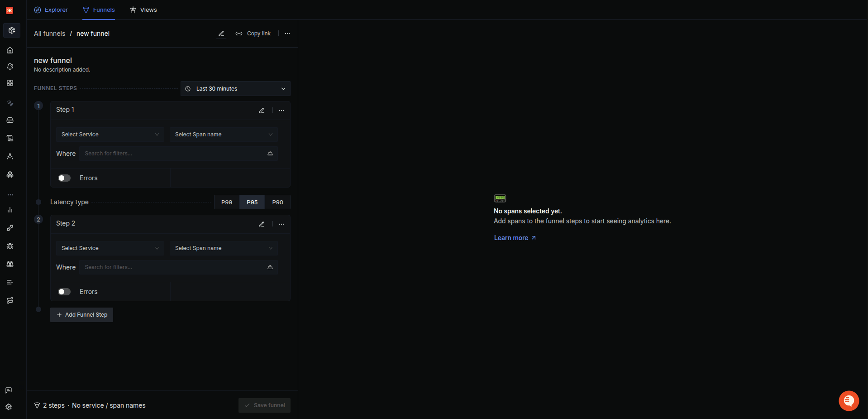Open Traces via the drafting-compass icon
The image size is (868, 419).
click(x=10, y=156)
